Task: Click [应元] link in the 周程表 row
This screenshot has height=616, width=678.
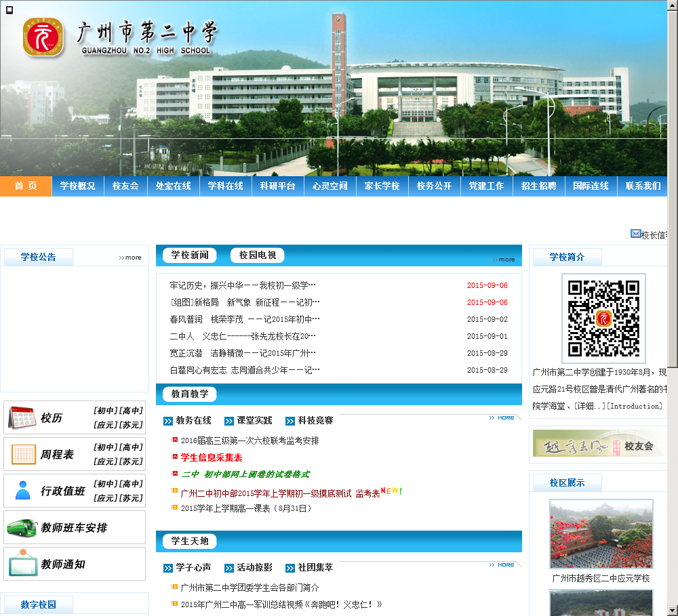Action: click(106, 461)
